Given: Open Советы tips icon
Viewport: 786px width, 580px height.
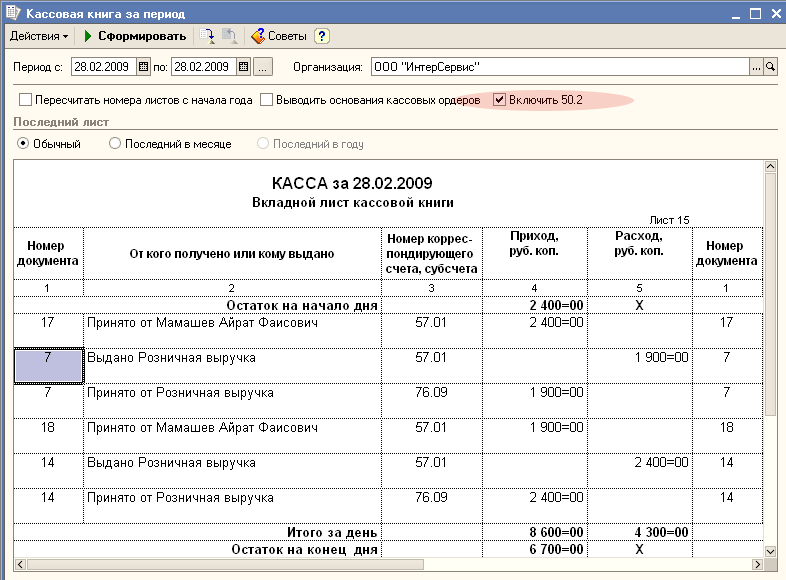Looking at the screenshot, I should click(x=258, y=36).
